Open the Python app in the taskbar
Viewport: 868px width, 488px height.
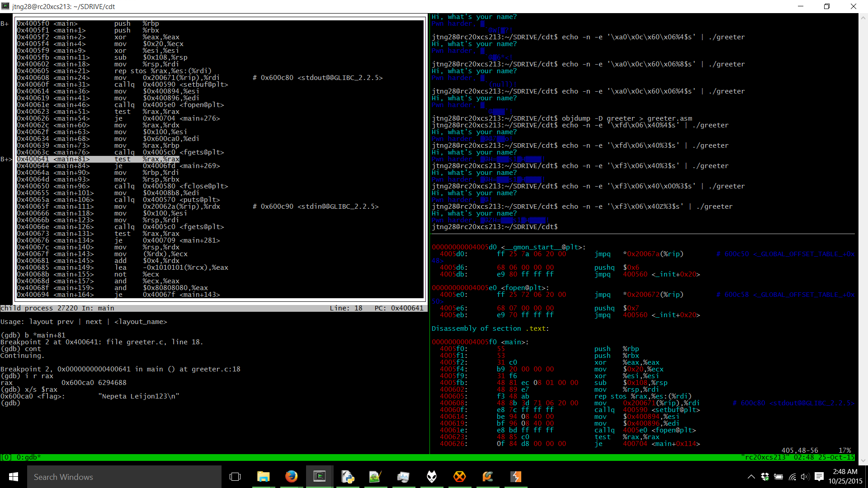coord(347,477)
